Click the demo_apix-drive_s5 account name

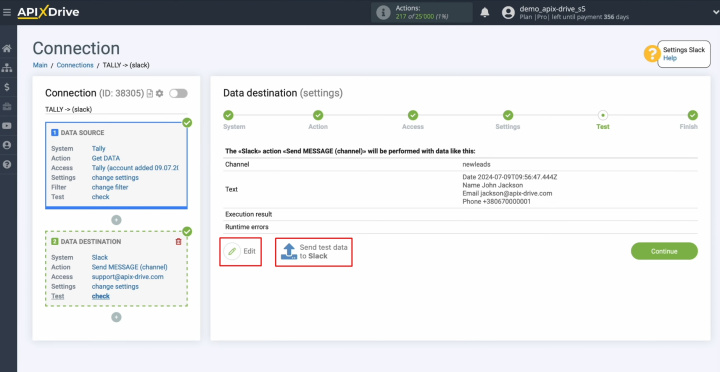pos(552,8)
